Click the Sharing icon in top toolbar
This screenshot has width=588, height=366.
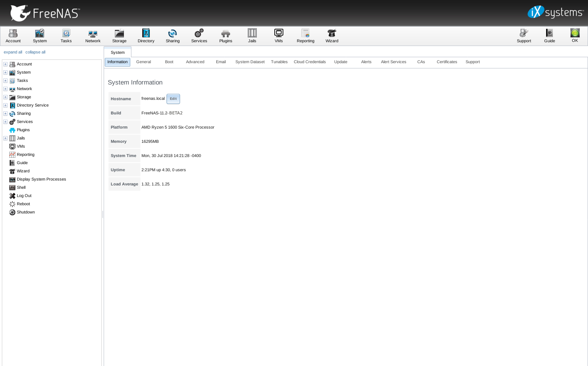173,36
